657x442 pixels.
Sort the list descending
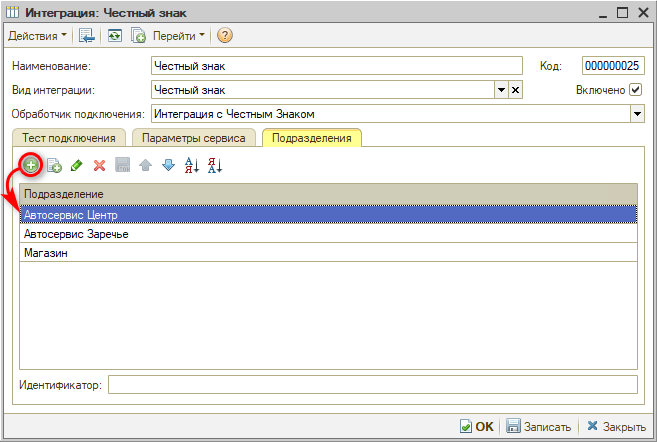coord(215,166)
